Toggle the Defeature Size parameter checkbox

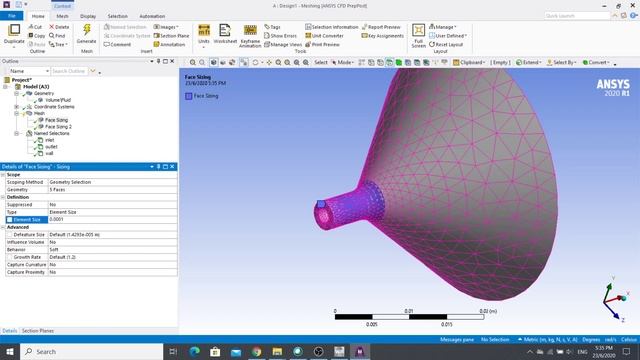(x=10, y=235)
